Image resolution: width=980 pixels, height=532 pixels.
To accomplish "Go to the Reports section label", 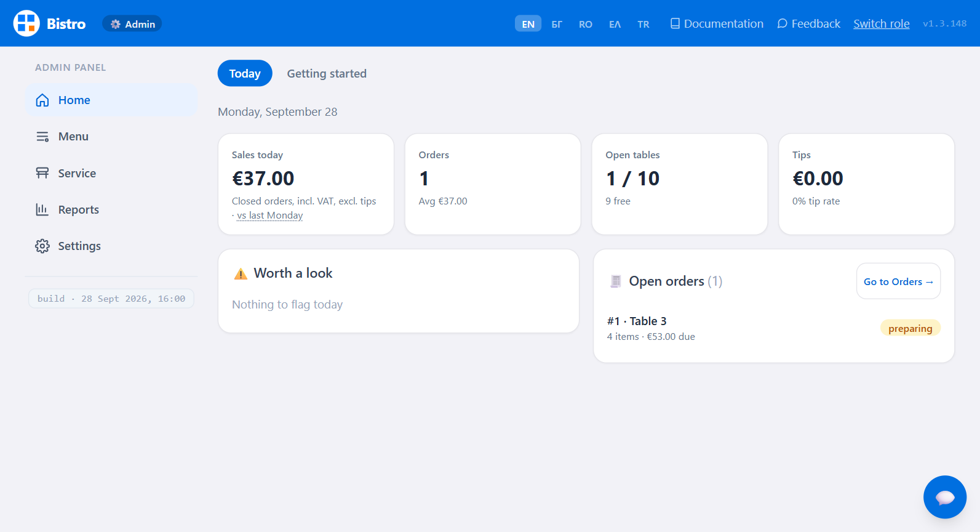I will (x=79, y=209).
